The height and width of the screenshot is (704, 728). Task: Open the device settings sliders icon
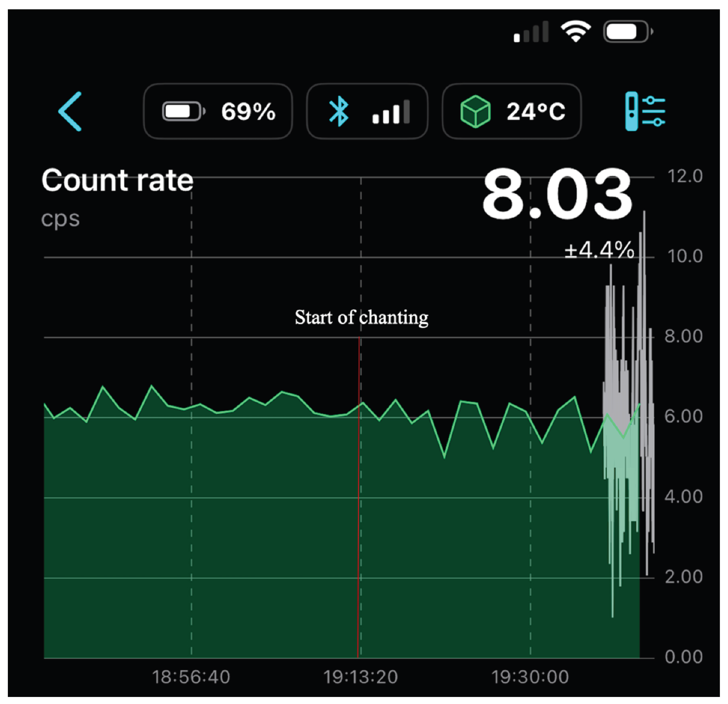(x=645, y=111)
